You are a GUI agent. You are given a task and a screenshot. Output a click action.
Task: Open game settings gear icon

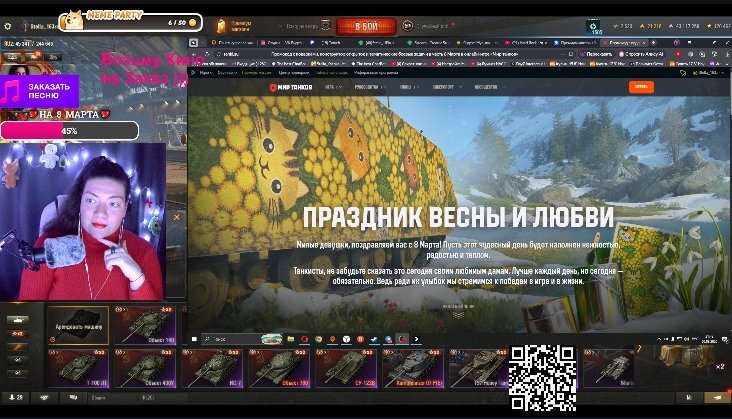click(x=8, y=27)
